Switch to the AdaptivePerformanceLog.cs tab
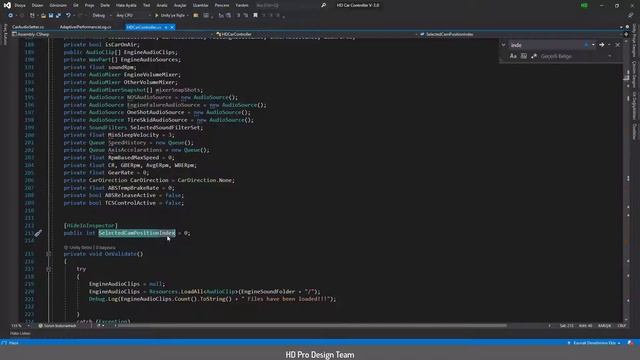 click(x=85, y=27)
